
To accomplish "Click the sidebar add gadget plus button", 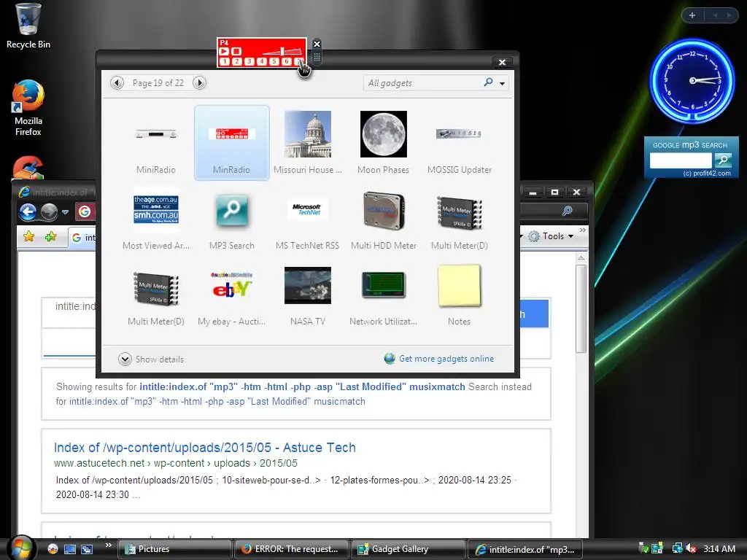I will tap(692, 15).
